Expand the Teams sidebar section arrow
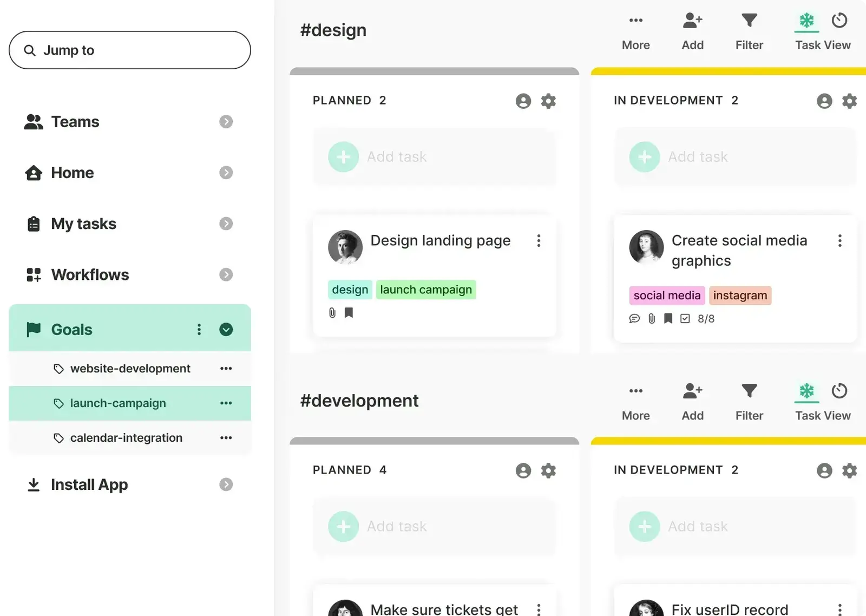This screenshot has width=866, height=616. coord(226,122)
